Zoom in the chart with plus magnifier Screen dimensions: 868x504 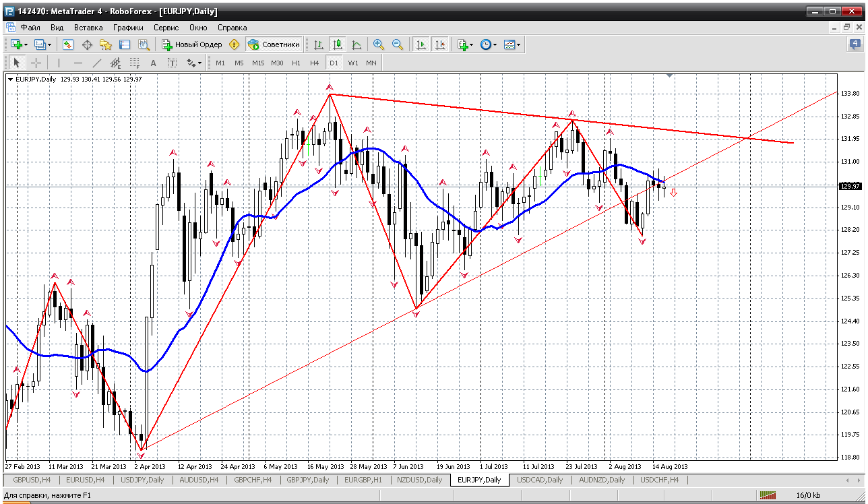[x=379, y=44]
